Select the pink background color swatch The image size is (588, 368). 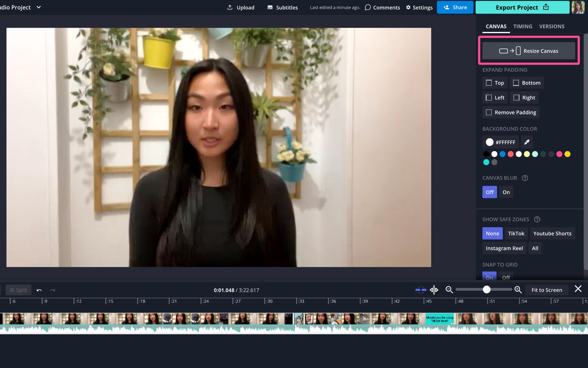tap(559, 154)
